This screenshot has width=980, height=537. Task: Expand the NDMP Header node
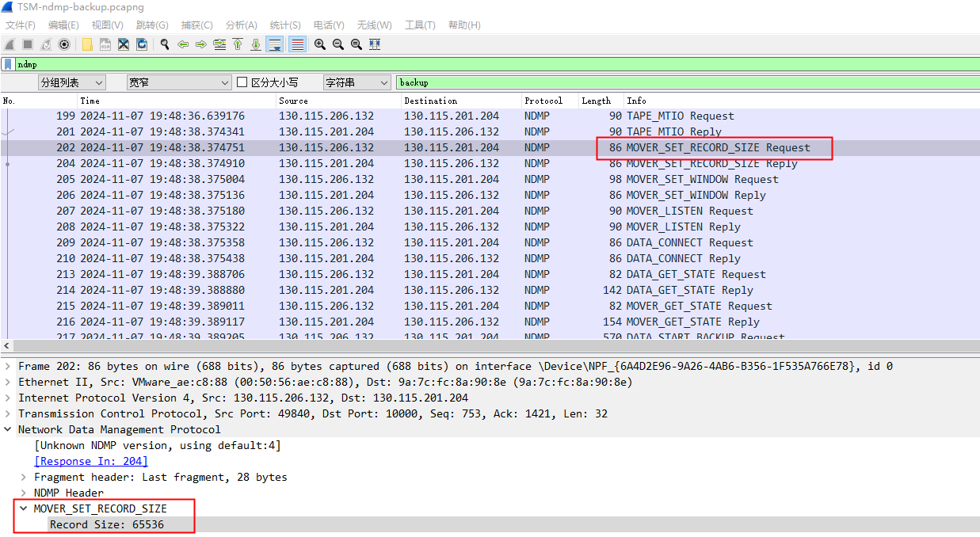click(25, 493)
